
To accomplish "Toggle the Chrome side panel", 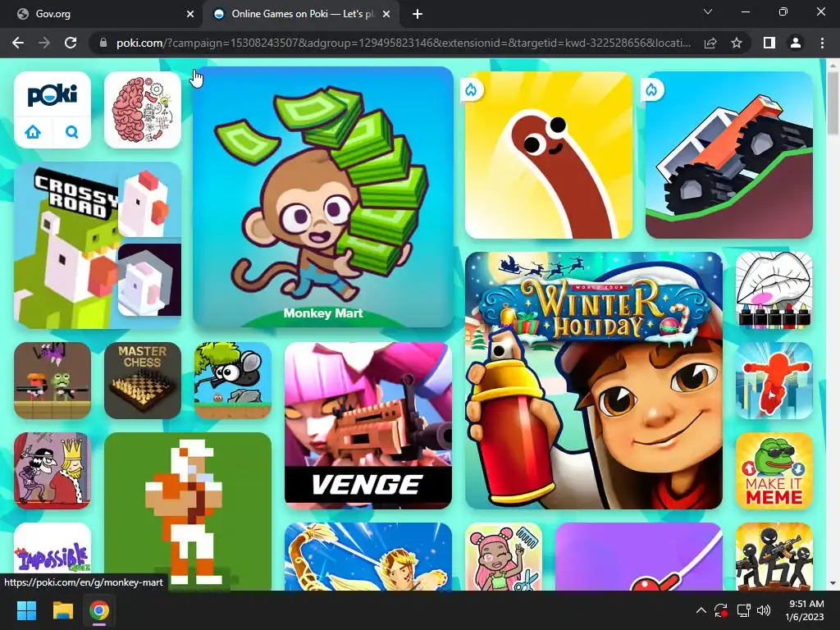I will 769,43.
